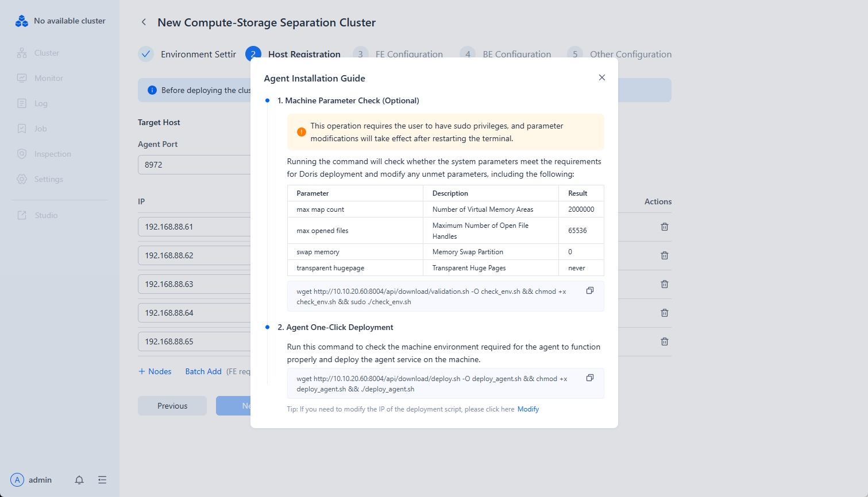Screen dimensions: 868x497
Task: Delete host row 192.168.88.61
Action: pos(664,227)
